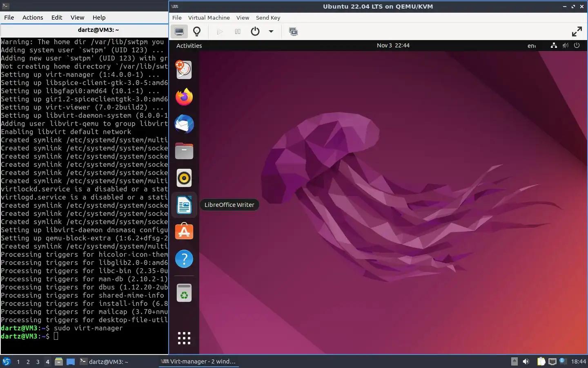Open terminal Actions menu
This screenshot has height=368, width=588.
33,17
